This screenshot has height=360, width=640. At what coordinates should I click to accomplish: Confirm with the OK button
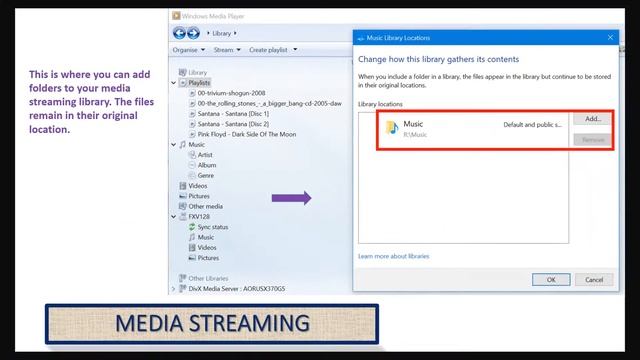(551, 280)
